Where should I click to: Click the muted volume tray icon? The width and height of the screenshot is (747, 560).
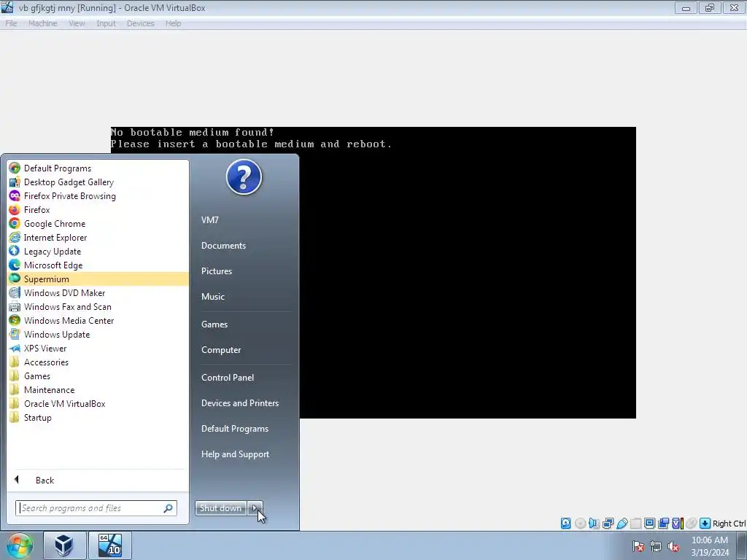coord(673,546)
